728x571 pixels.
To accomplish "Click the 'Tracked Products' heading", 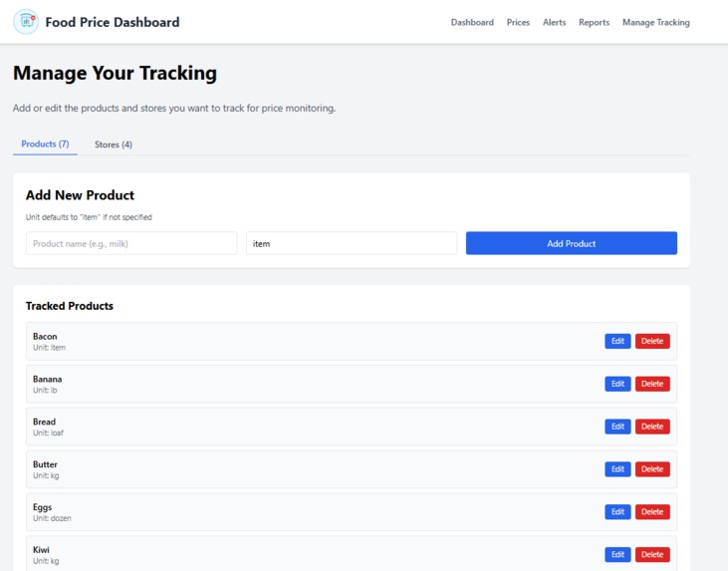I will [x=70, y=306].
